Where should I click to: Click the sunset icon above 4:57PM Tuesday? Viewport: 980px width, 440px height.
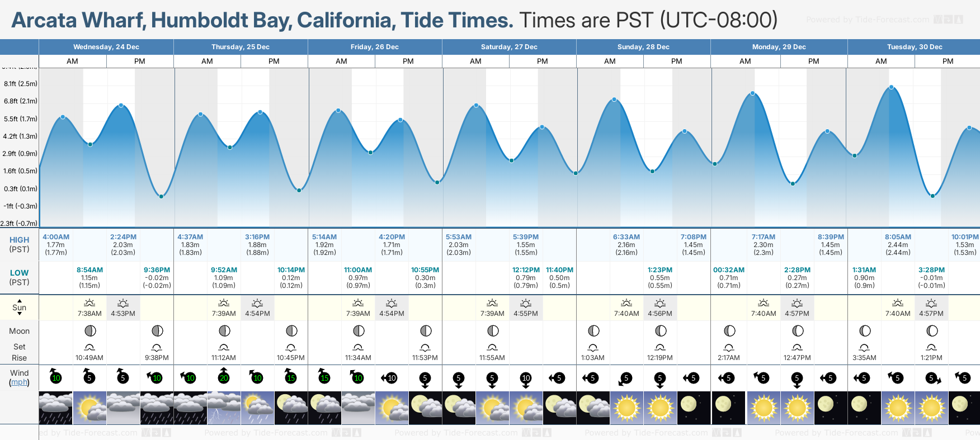pos(931,303)
